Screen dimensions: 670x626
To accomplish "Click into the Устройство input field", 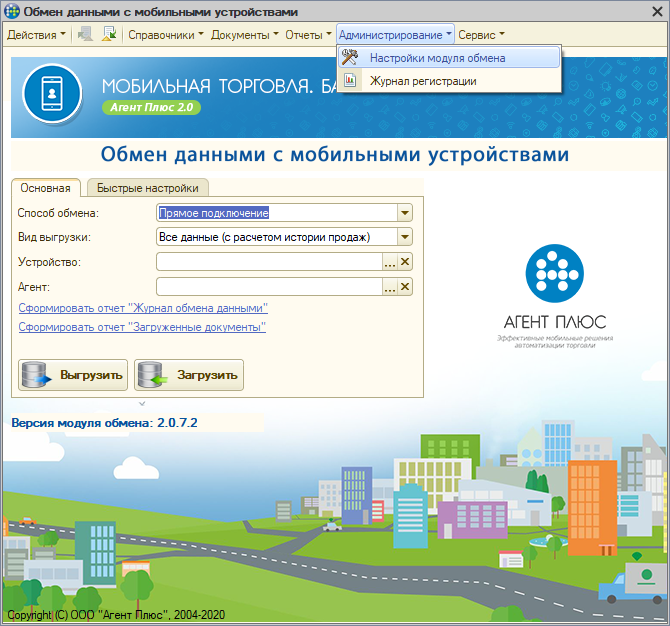I will (269, 262).
